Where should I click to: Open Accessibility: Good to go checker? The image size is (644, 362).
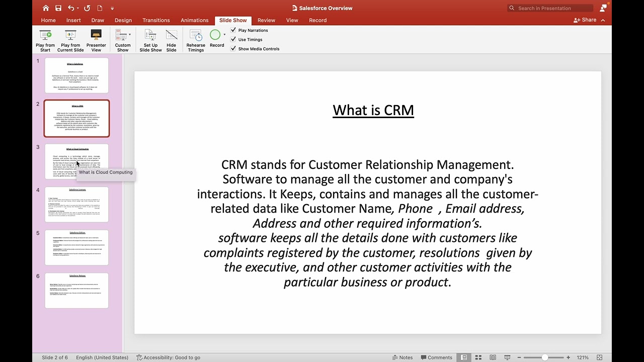click(169, 357)
